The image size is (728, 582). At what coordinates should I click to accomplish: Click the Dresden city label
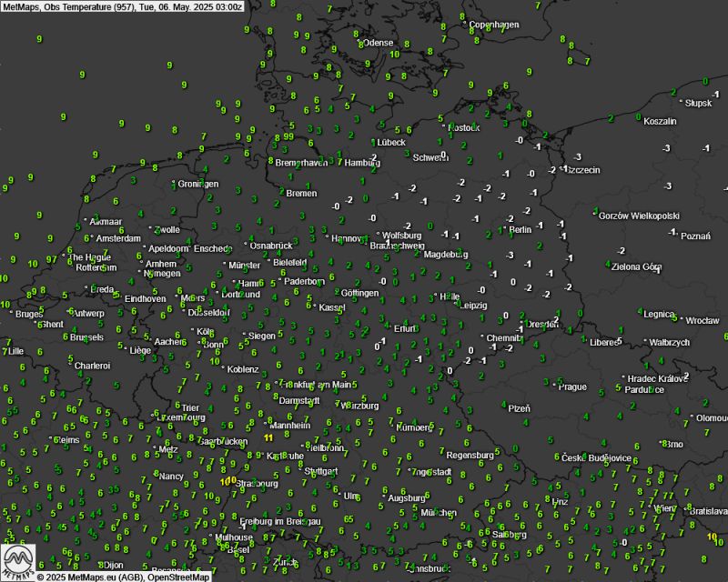pyautogui.click(x=542, y=324)
